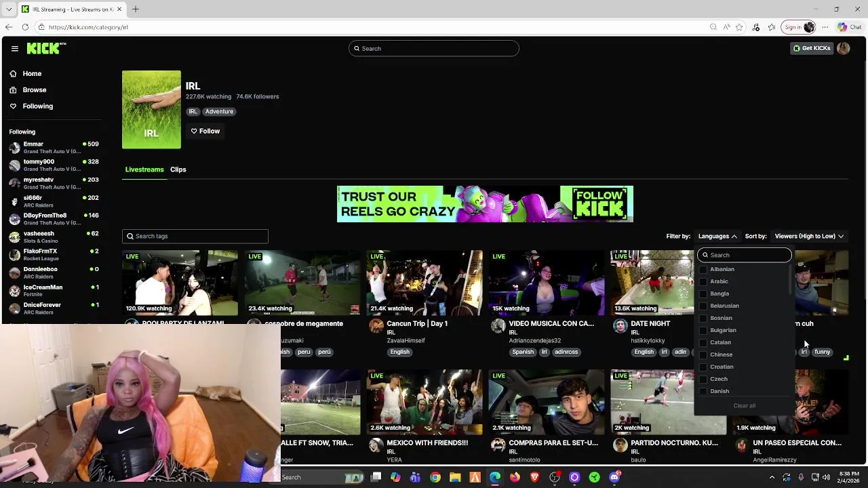Select the Spanish tag under VIDEO MUSICAL

click(523, 352)
